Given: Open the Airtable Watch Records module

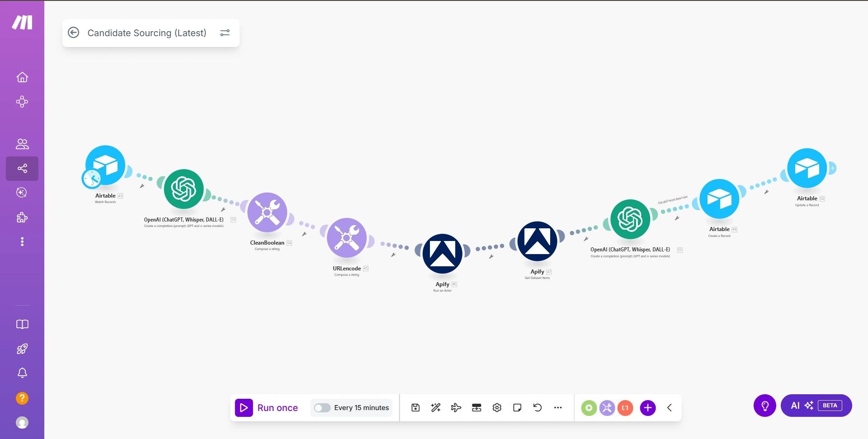Looking at the screenshot, I should pyautogui.click(x=105, y=165).
